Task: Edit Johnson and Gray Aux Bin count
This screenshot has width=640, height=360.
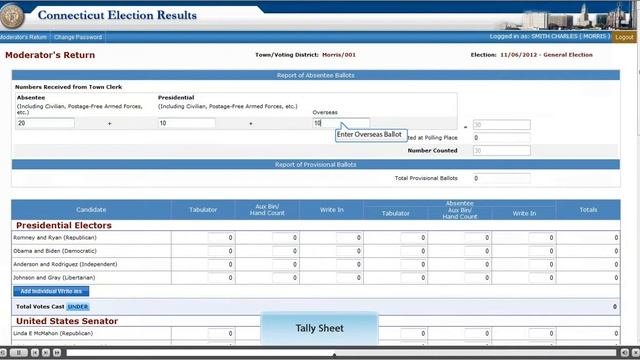Action: (285, 278)
